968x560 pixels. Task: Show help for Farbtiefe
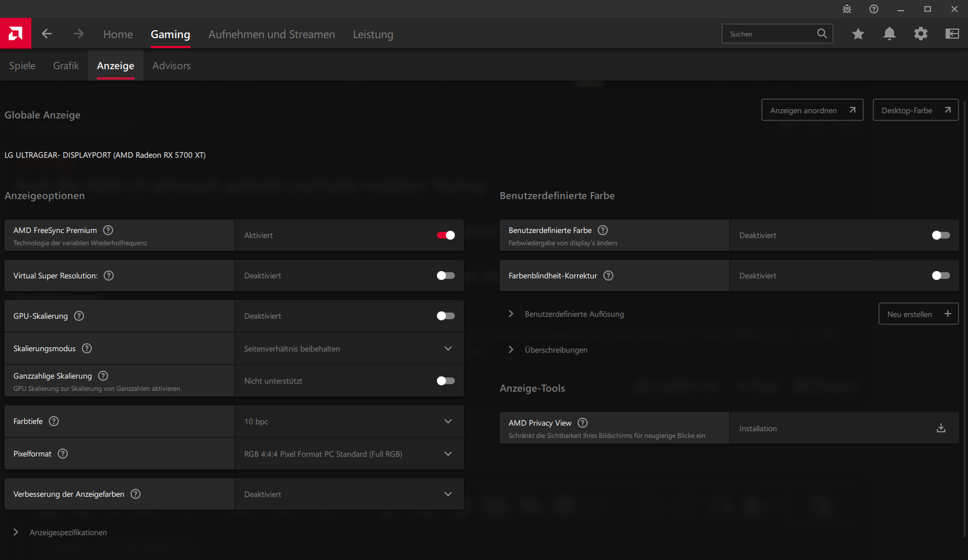point(54,421)
